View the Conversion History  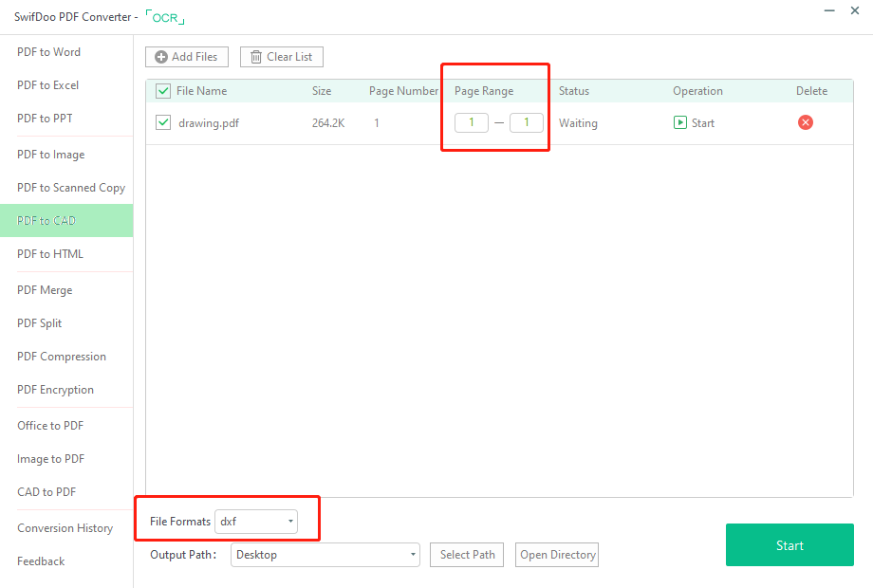point(65,528)
